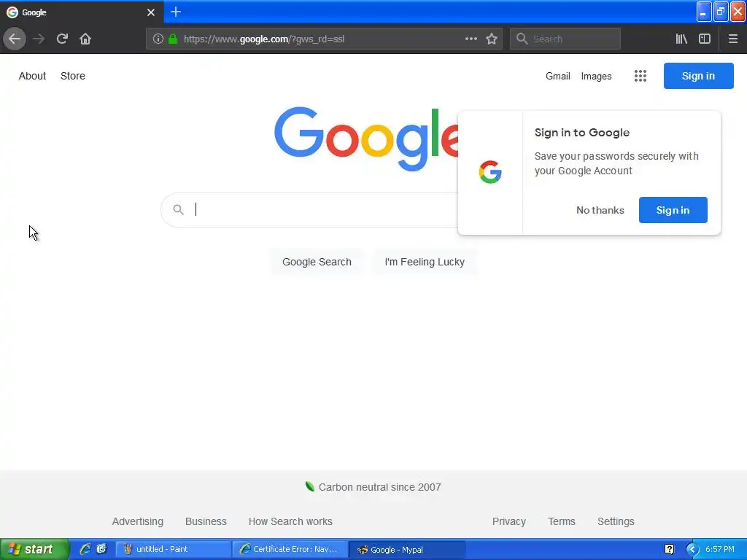Open the Library bookshelf icon

(681, 39)
